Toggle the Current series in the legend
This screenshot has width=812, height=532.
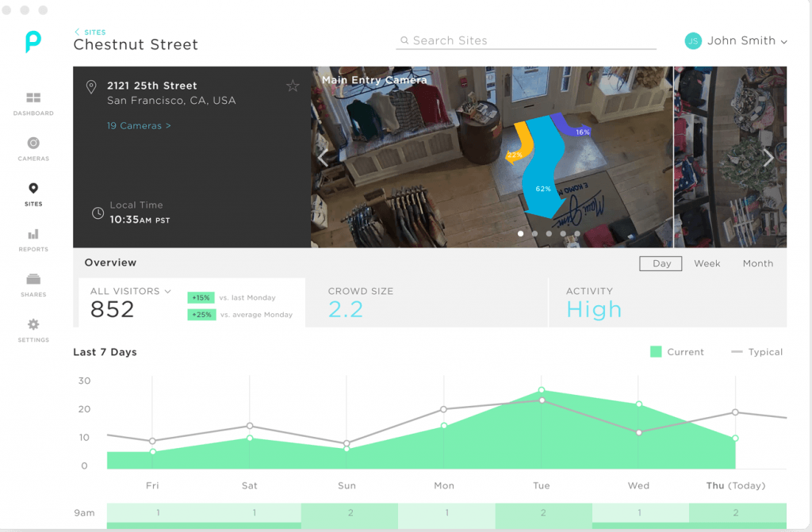677,352
